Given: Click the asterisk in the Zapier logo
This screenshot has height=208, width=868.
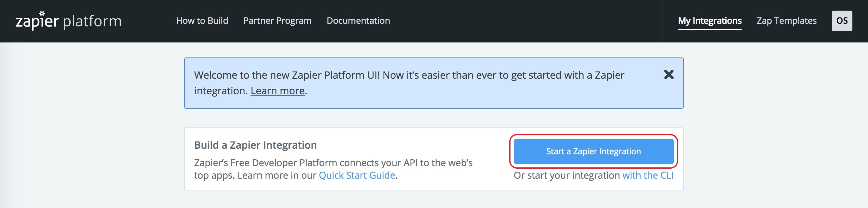Looking at the screenshot, I should pyautogui.click(x=42, y=13).
